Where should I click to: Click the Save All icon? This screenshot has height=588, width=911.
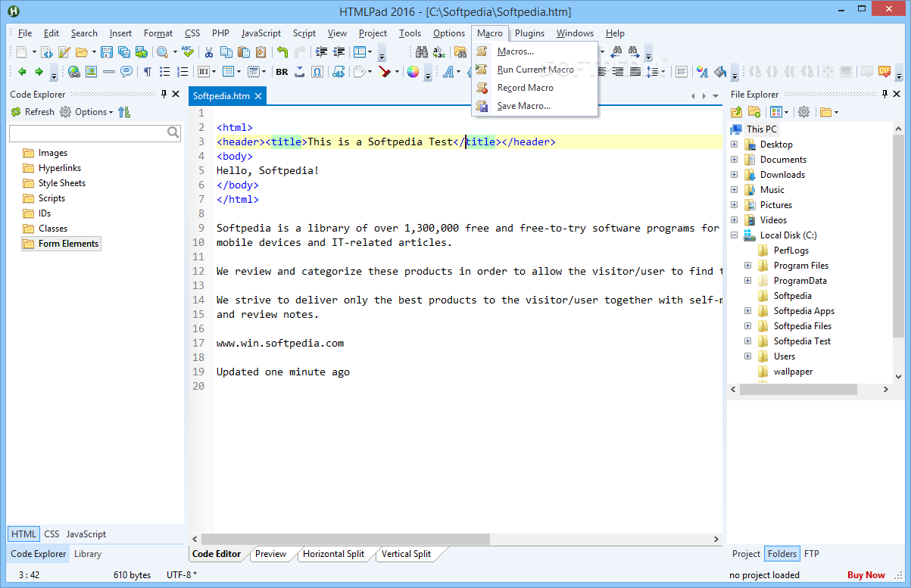[123, 52]
